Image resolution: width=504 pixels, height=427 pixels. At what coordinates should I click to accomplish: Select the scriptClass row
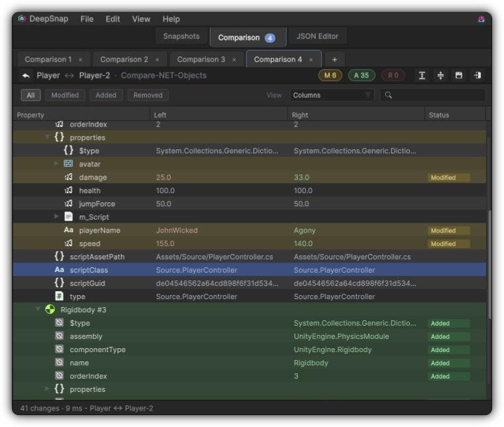(250, 270)
